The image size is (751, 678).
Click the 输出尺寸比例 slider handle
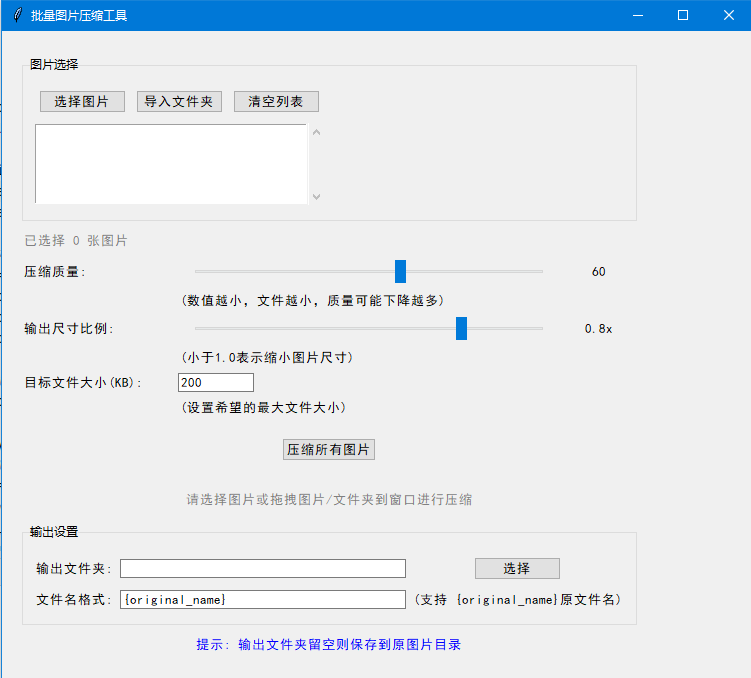point(461,328)
